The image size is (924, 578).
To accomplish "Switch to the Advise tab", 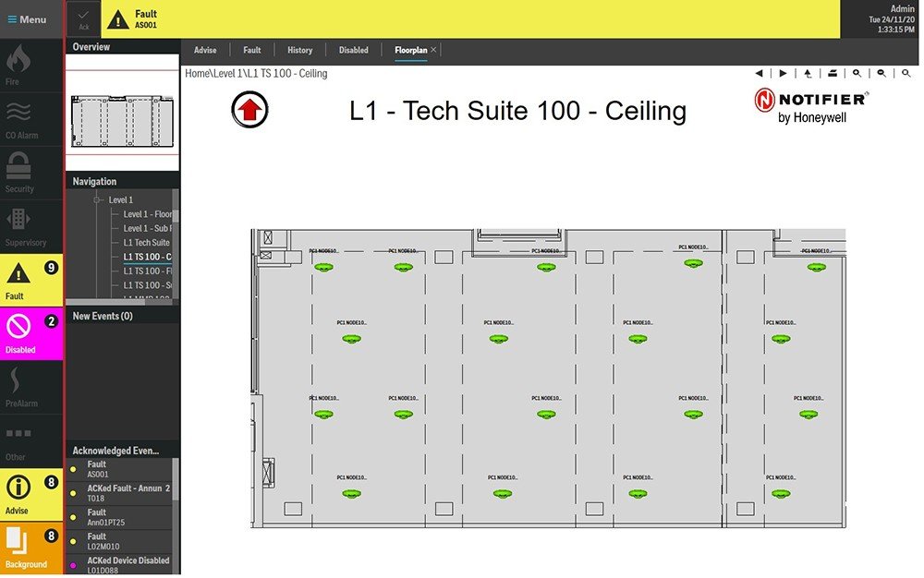I will 205,50.
